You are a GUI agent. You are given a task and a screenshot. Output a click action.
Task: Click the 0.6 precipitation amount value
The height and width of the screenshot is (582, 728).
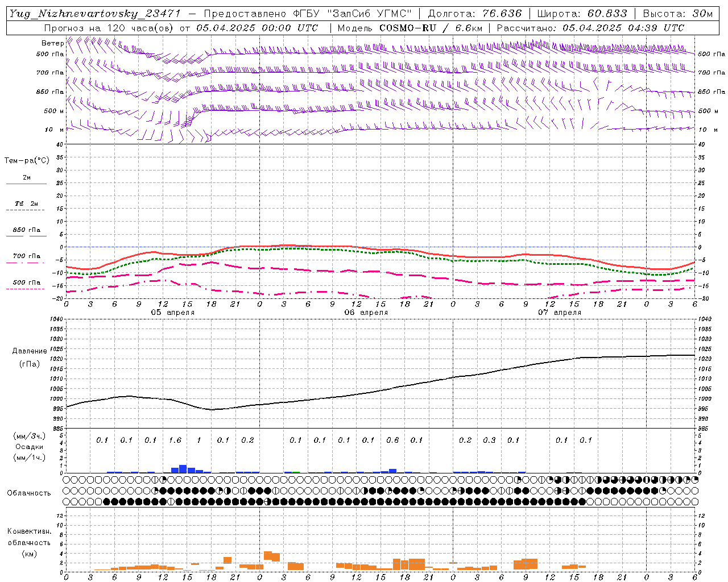point(392,440)
